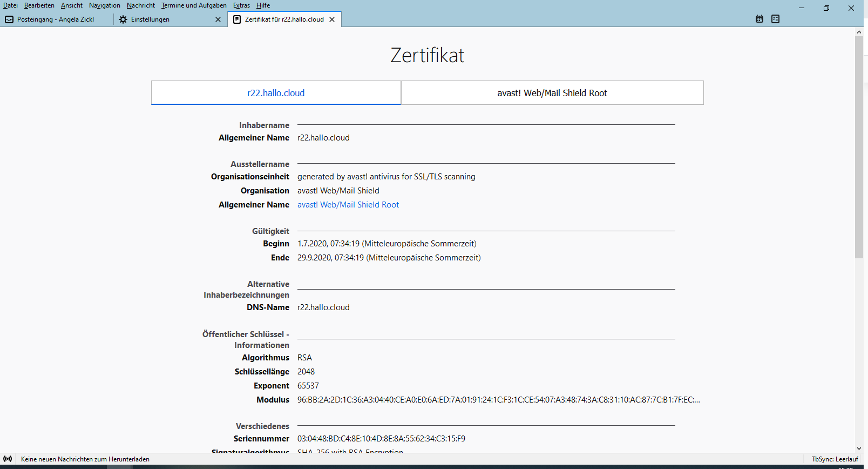The height and width of the screenshot is (469, 868).
Task: Close the Zertifikat für r22.hallo.cloud tab
Action: [332, 19]
